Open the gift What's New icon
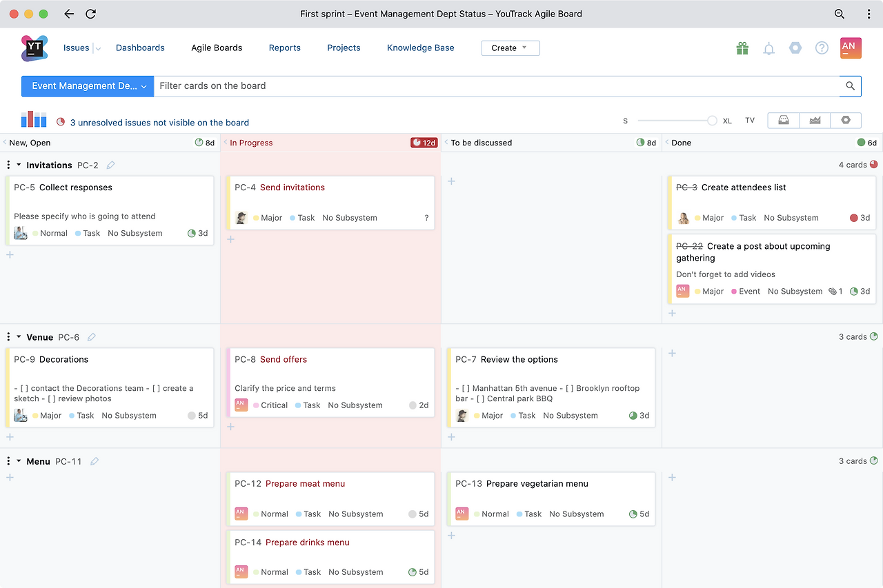 coord(742,48)
